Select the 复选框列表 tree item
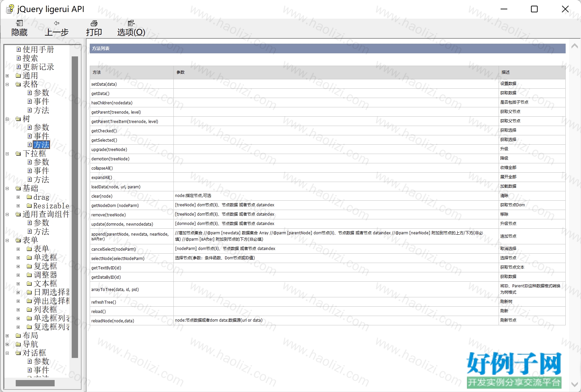The image size is (581, 392). pyautogui.click(x=52, y=327)
